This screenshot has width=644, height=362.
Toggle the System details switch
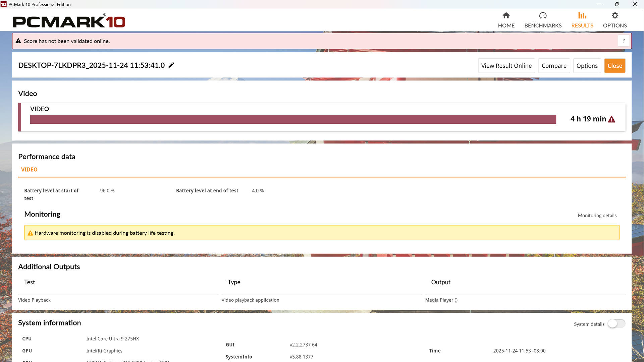[616, 324]
